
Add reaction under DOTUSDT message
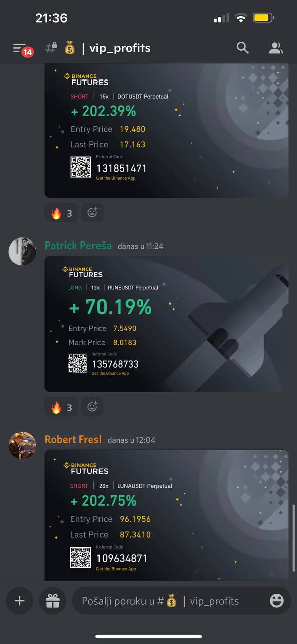pos(92,213)
